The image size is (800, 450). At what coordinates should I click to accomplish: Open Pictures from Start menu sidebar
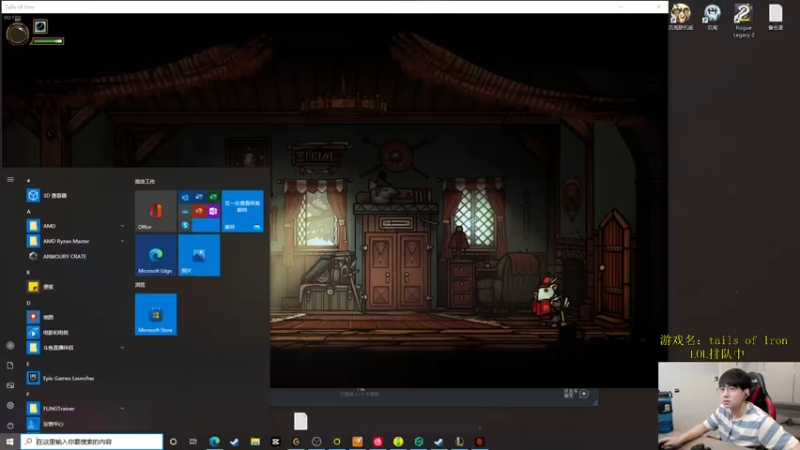coord(10,385)
